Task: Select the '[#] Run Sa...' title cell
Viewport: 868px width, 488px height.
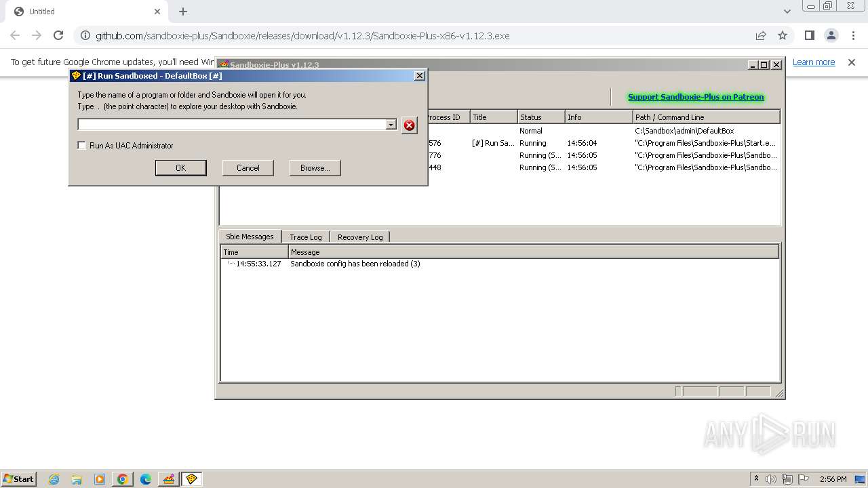Action: tap(493, 143)
